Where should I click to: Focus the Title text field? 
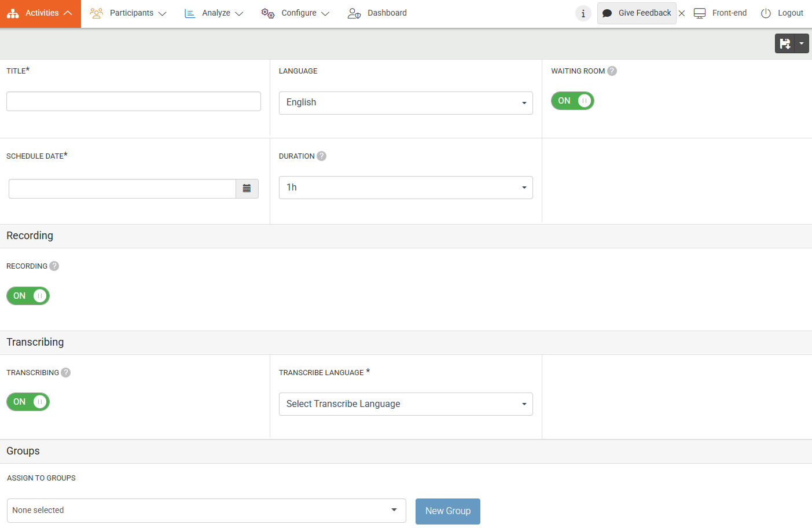click(134, 101)
